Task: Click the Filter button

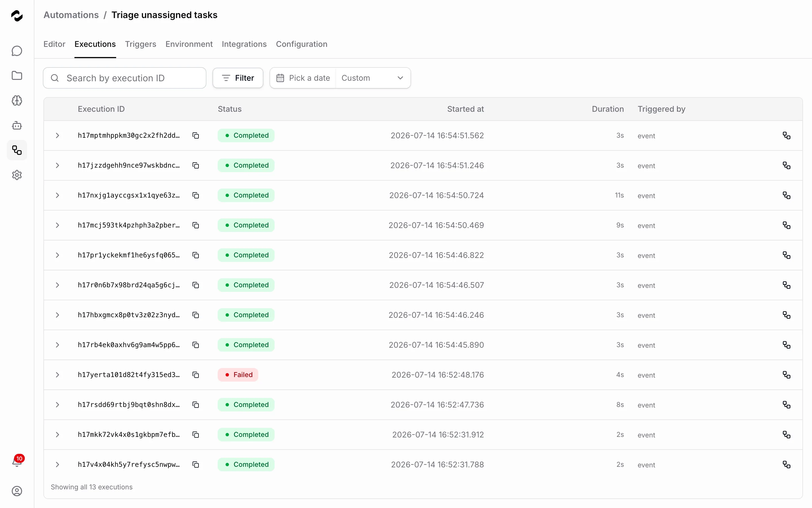Action: click(x=238, y=78)
